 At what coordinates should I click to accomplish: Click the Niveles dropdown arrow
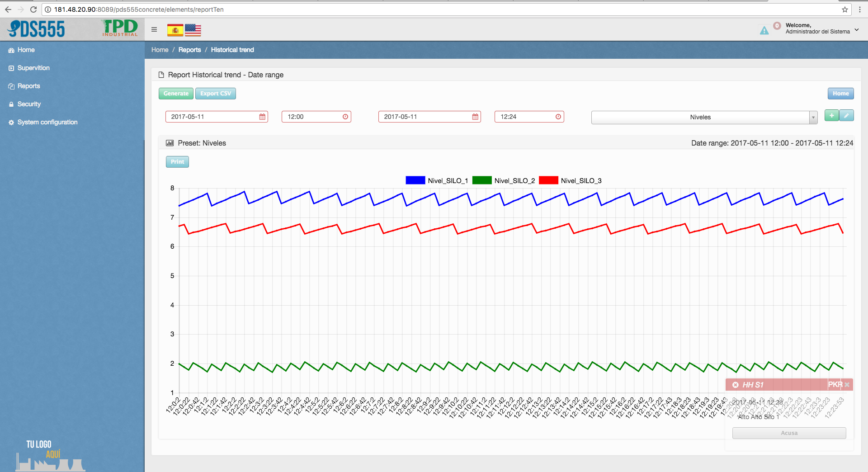pyautogui.click(x=813, y=117)
